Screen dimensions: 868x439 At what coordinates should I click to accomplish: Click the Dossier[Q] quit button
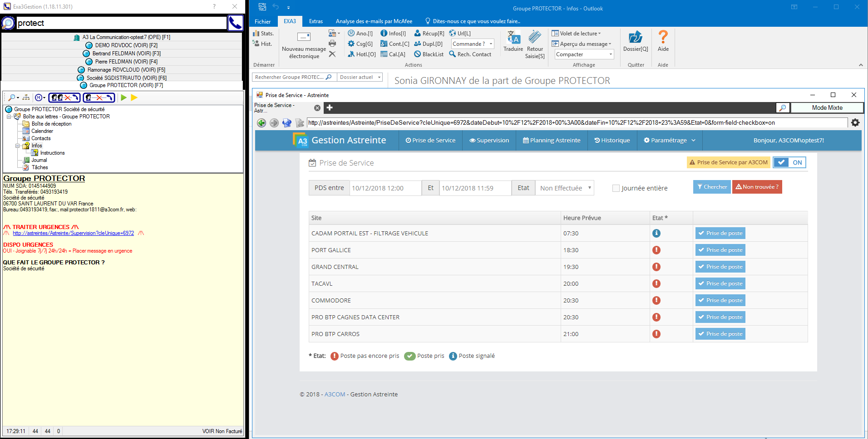pos(636,41)
